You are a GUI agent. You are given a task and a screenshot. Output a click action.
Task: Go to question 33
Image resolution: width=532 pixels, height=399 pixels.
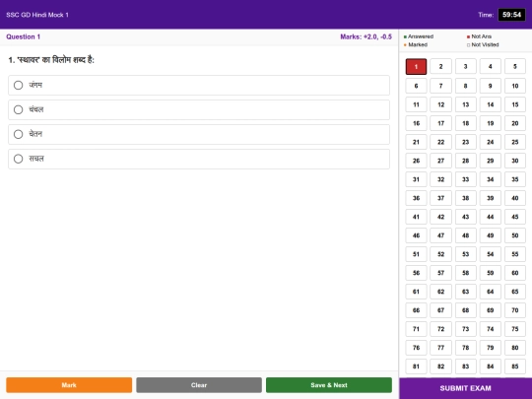click(465, 179)
